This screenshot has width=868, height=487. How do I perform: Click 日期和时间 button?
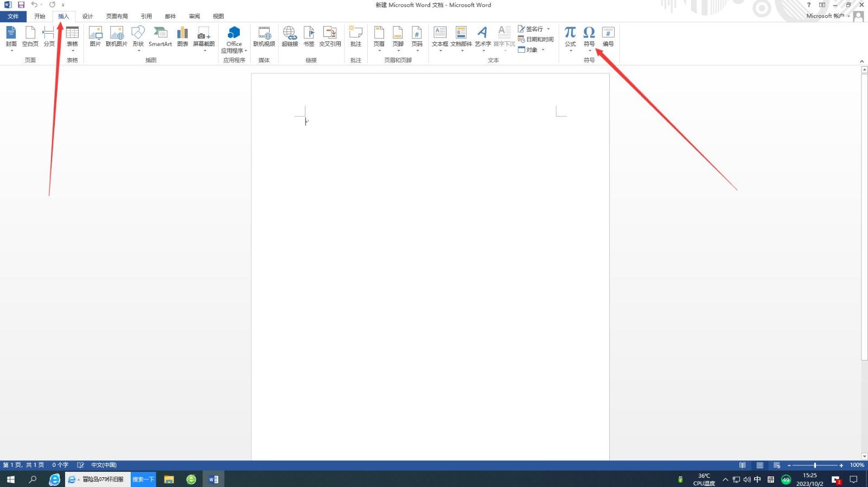pyautogui.click(x=536, y=39)
